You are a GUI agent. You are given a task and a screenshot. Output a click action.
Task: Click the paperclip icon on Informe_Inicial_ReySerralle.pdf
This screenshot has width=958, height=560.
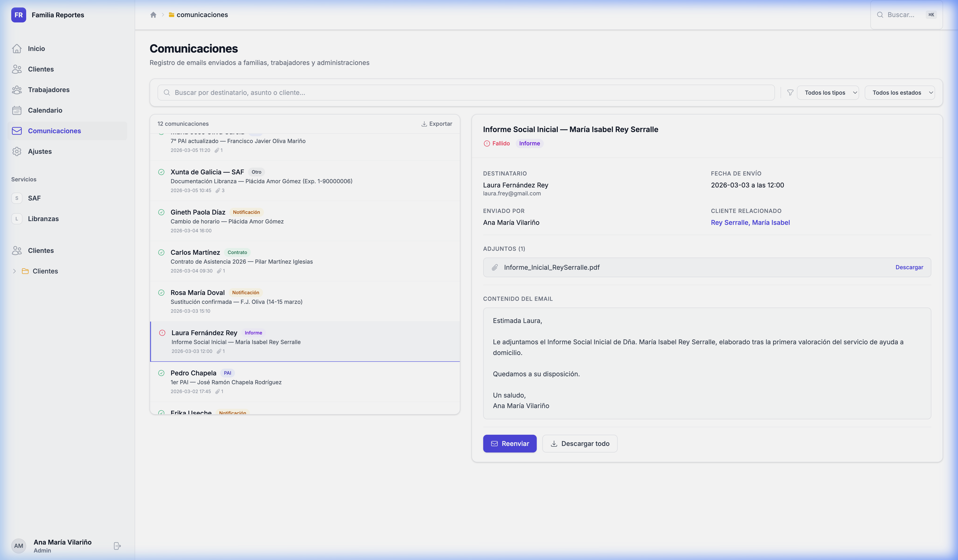coord(495,267)
